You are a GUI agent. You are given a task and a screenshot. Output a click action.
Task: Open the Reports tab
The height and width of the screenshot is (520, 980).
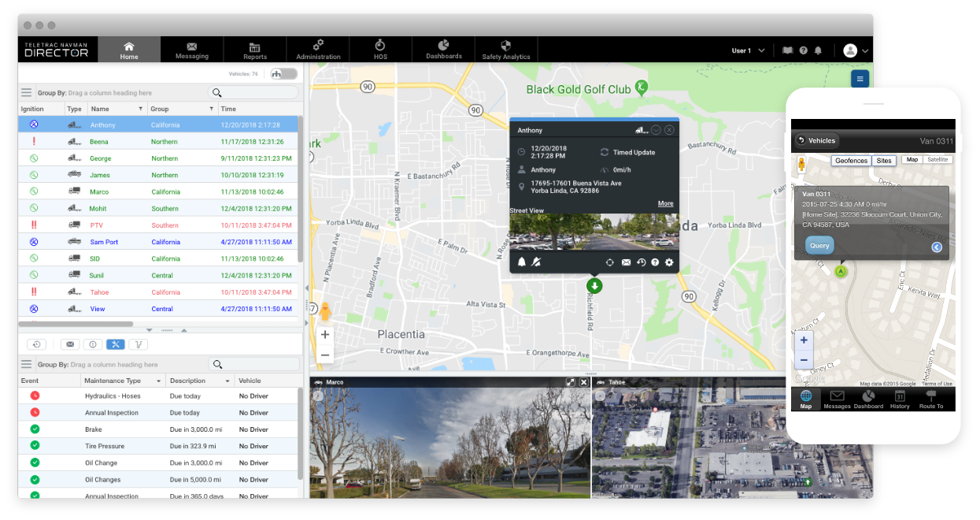254,50
